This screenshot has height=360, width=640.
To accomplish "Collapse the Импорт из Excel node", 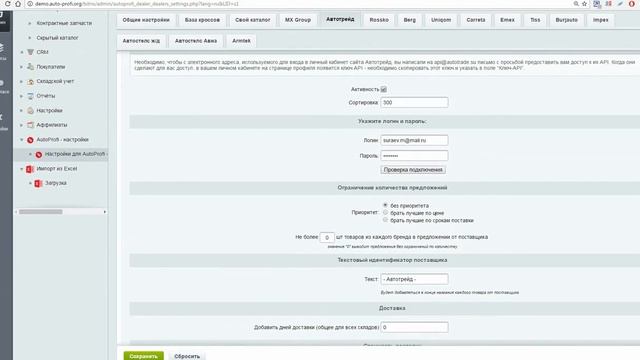I will click(x=22, y=169).
